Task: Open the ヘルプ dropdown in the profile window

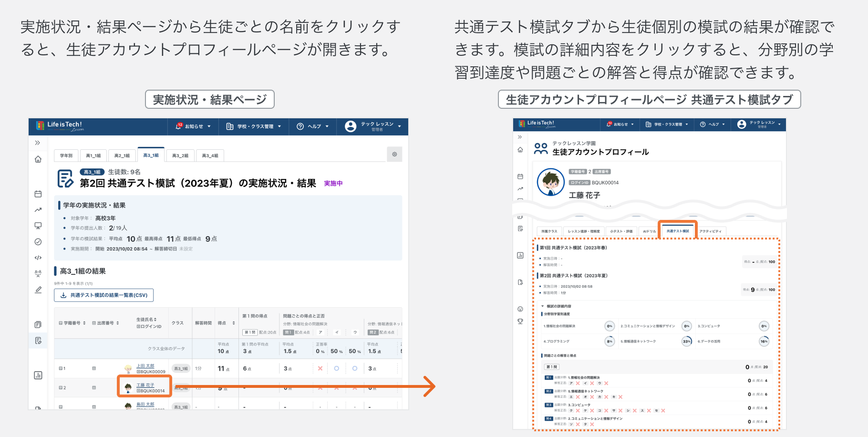Action: pyautogui.click(x=713, y=124)
